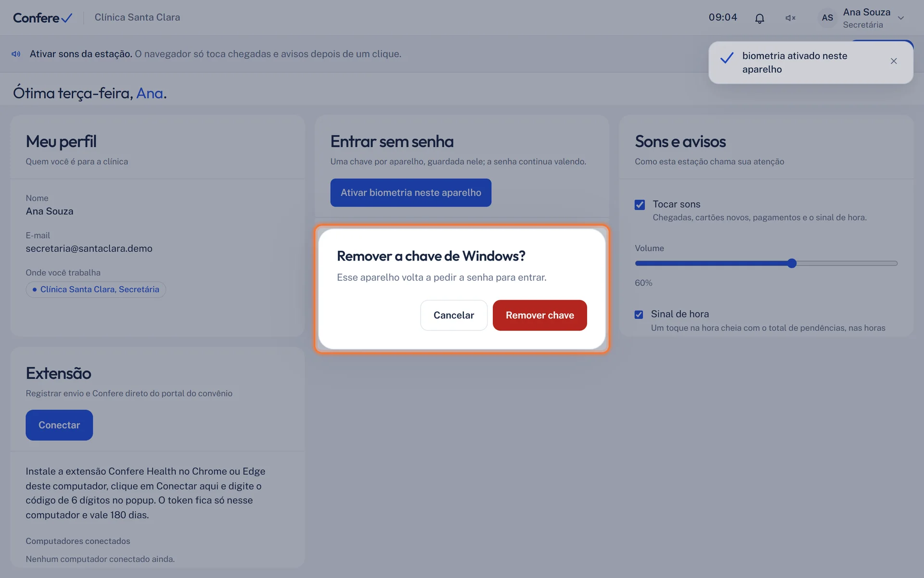Screen dimensions: 924x578
Task: Click email secretaria@santaclara.demo
Action: pos(89,249)
